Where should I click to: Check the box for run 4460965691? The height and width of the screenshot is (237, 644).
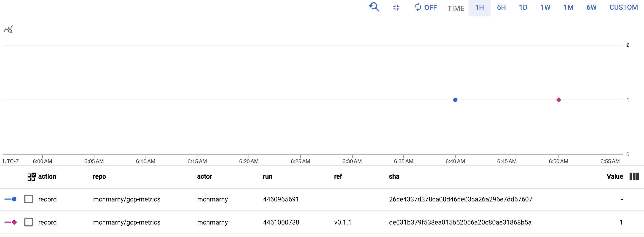[x=29, y=199]
